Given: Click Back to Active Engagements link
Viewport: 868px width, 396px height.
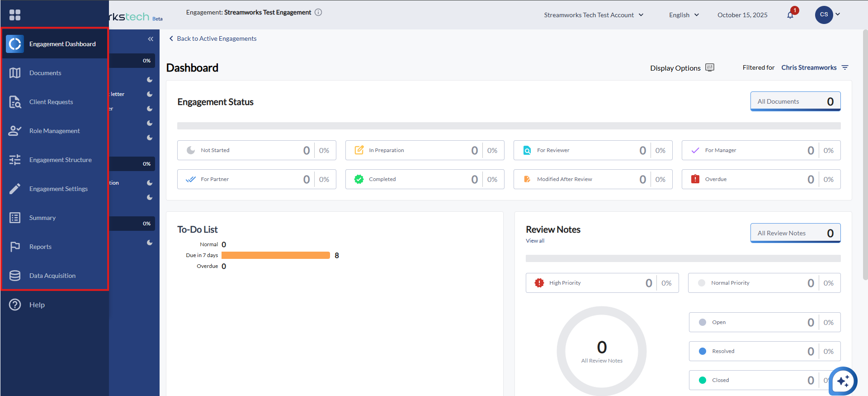Looking at the screenshot, I should (216, 38).
